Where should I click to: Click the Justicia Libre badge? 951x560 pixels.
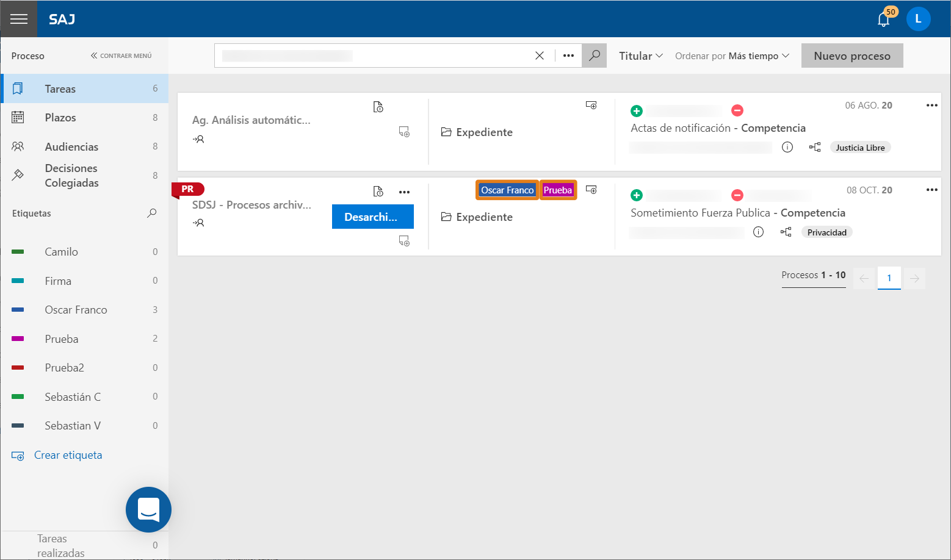tap(860, 147)
